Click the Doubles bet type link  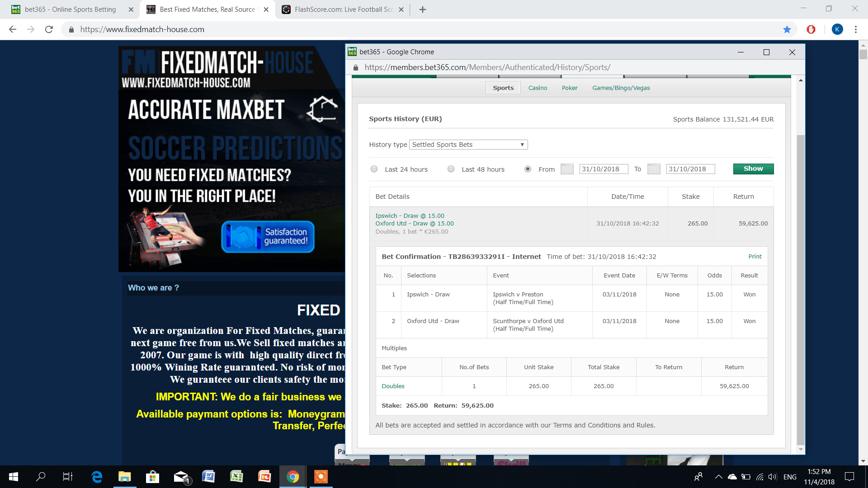tap(393, 386)
